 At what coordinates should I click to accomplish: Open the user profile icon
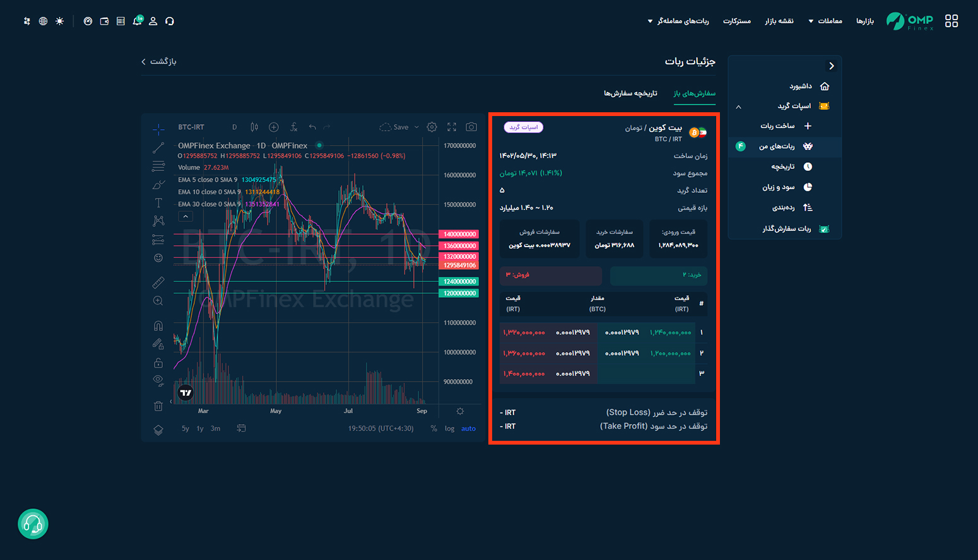point(153,21)
